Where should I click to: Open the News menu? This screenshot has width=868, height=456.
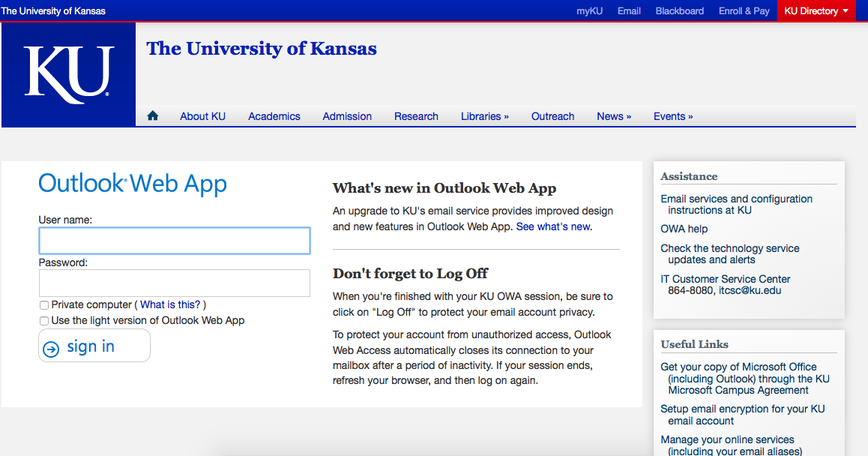pyautogui.click(x=613, y=116)
